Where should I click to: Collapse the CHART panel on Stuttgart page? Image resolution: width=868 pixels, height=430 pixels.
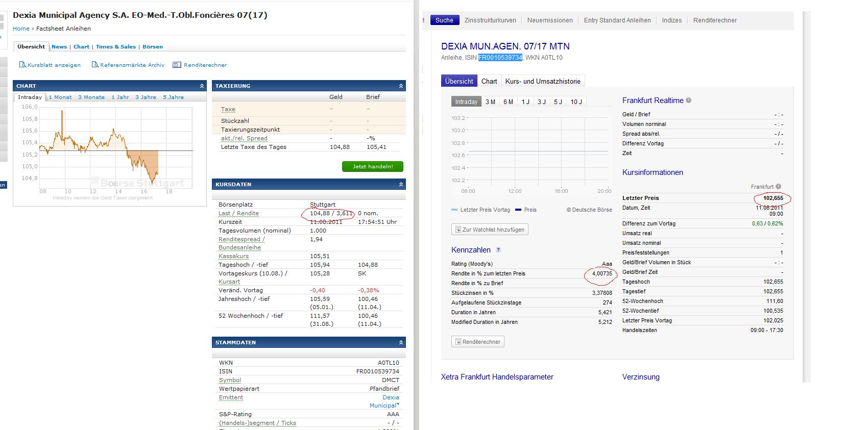tap(202, 86)
